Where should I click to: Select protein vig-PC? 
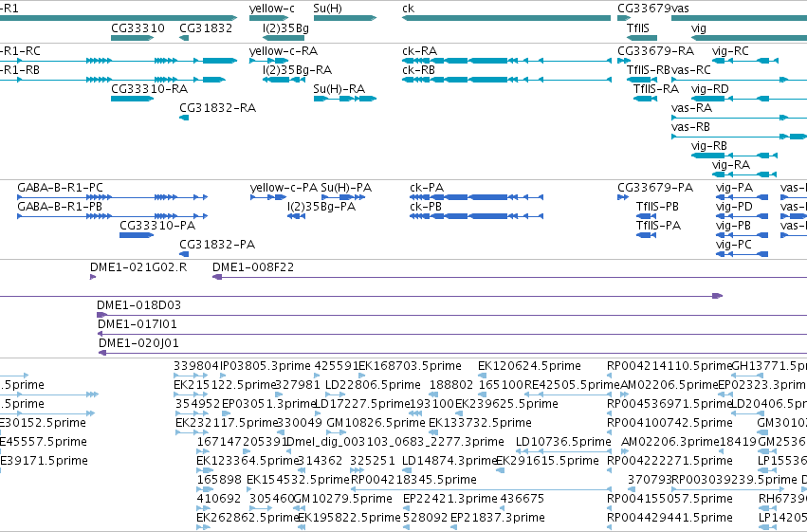pos(733,245)
